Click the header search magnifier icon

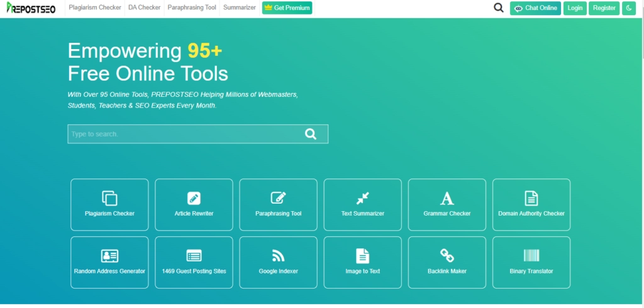point(499,8)
